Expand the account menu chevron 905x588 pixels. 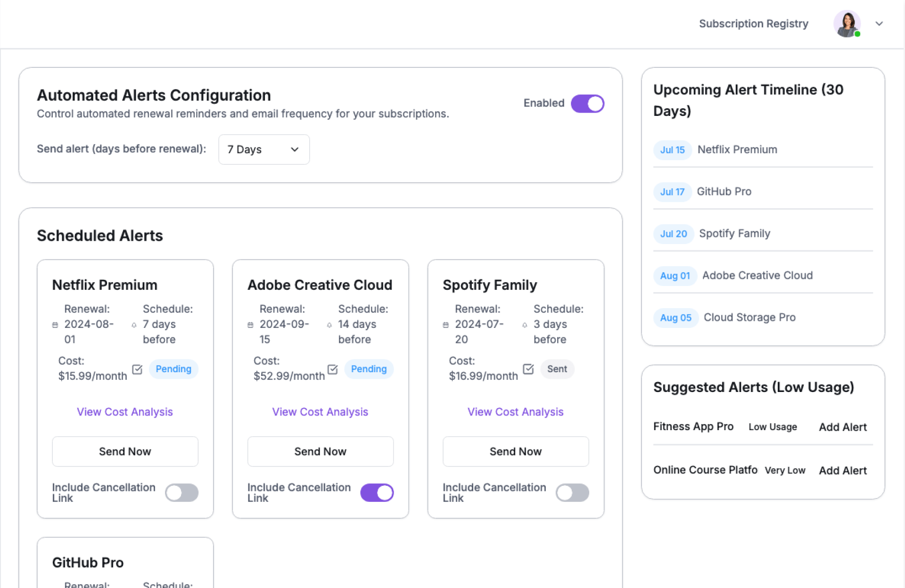coord(879,24)
